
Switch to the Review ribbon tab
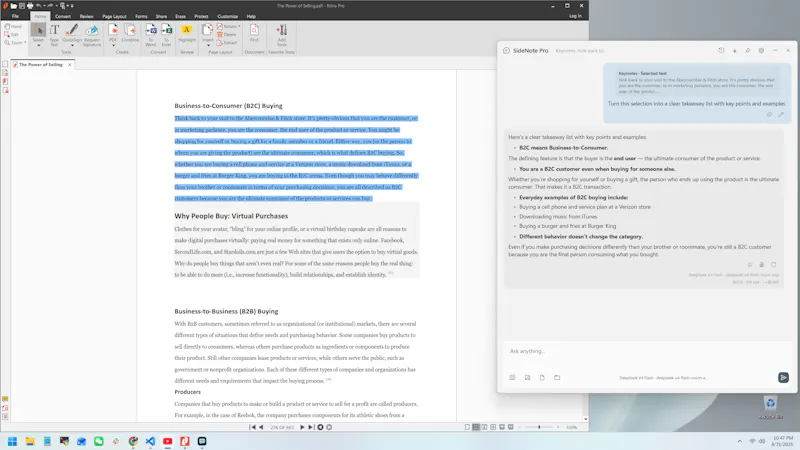click(86, 16)
